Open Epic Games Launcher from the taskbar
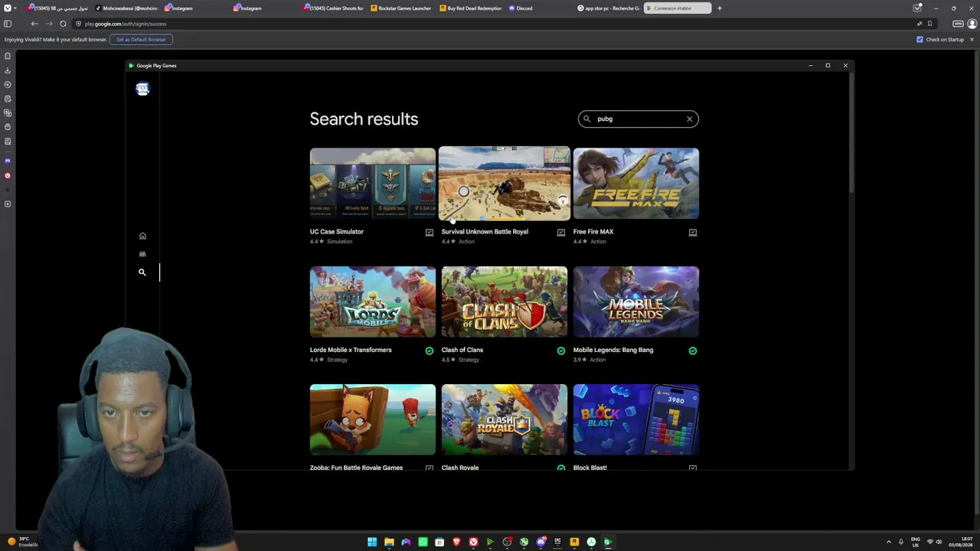 [x=557, y=542]
